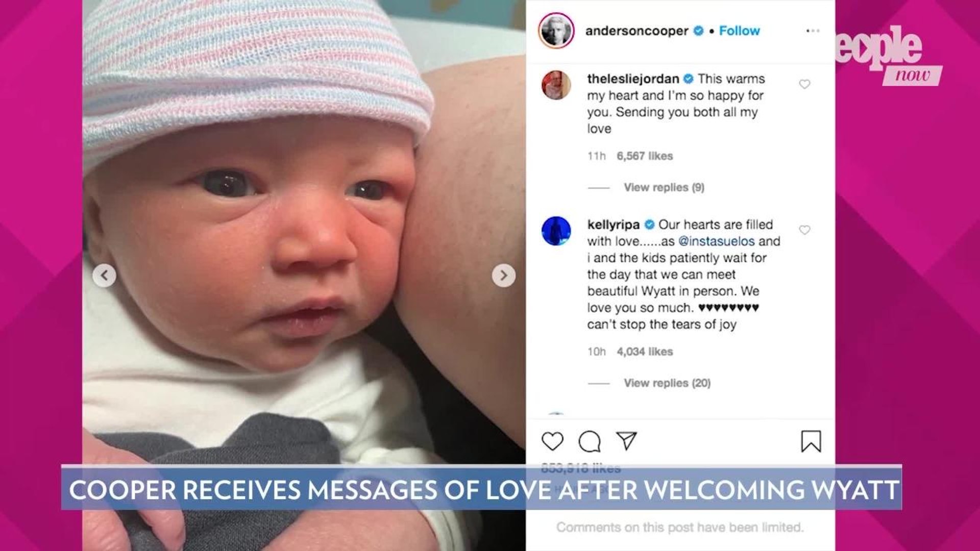Image resolution: width=980 pixels, height=551 pixels.
Task: Go to the next photo with right arrow
Action: [503, 275]
